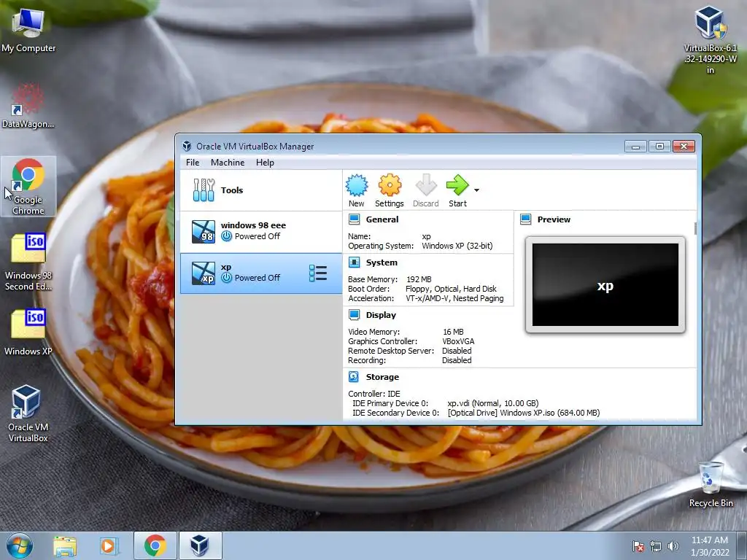Open the Settings gear icon
This screenshot has width=747, height=560.
390,185
